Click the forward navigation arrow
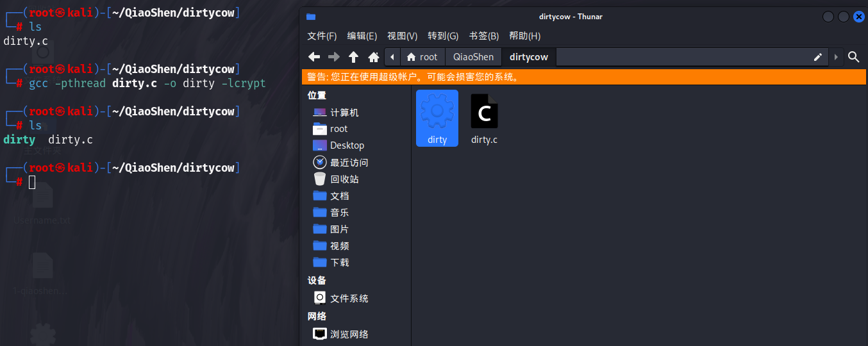This screenshot has width=868, height=346. [334, 57]
